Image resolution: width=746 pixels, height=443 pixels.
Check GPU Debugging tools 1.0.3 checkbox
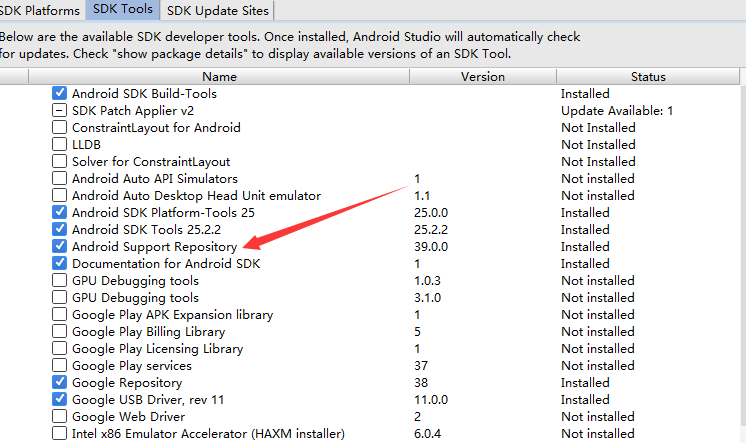[x=59, y=280]
